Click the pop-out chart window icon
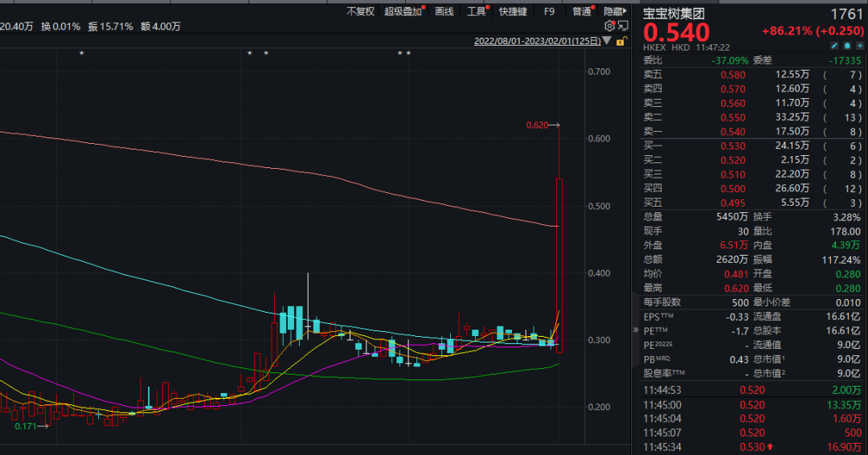 623,26
